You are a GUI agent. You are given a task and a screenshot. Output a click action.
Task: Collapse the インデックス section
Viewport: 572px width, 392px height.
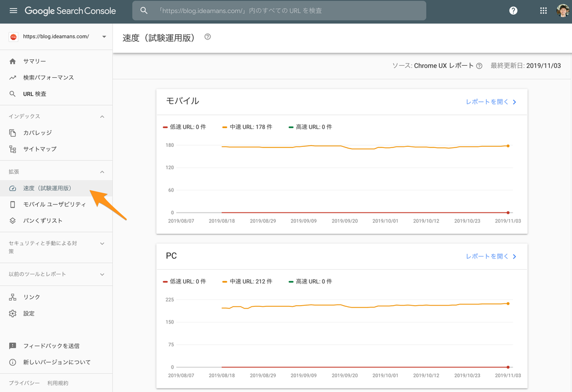(x=102, y=117)
